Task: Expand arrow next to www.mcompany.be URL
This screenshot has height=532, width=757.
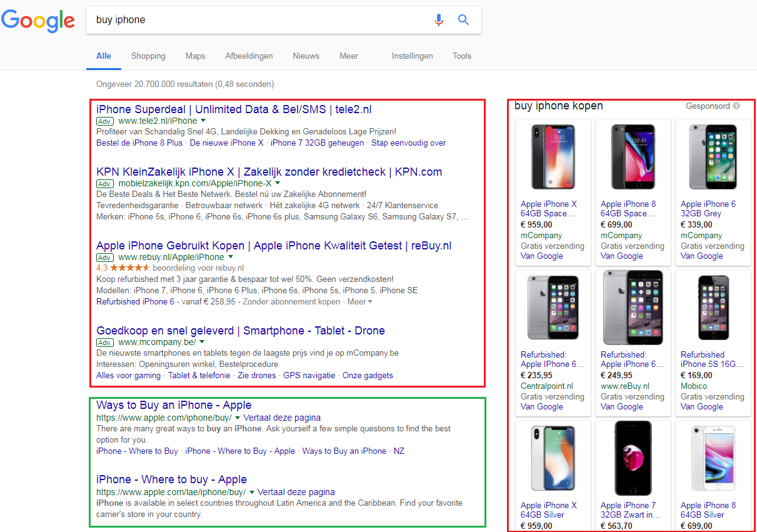Action: click(202, 342)
